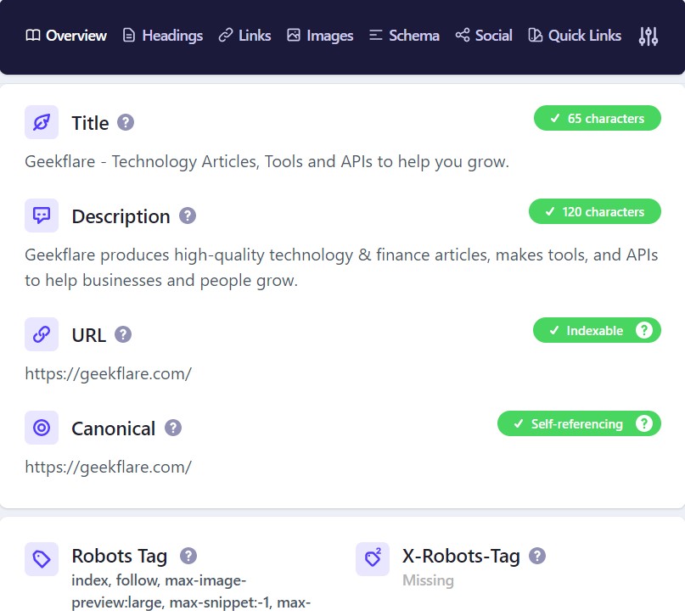
Task: Click question mark beside Canonical heading
Action: coord(173,428)
